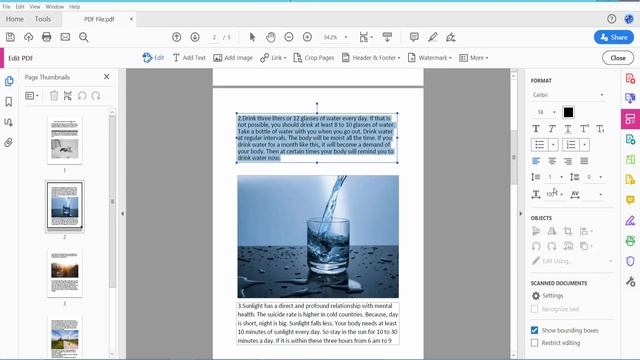The image size is (640, 360).
Task: Open Help question mark icon
Action: [x=611, y=19]
